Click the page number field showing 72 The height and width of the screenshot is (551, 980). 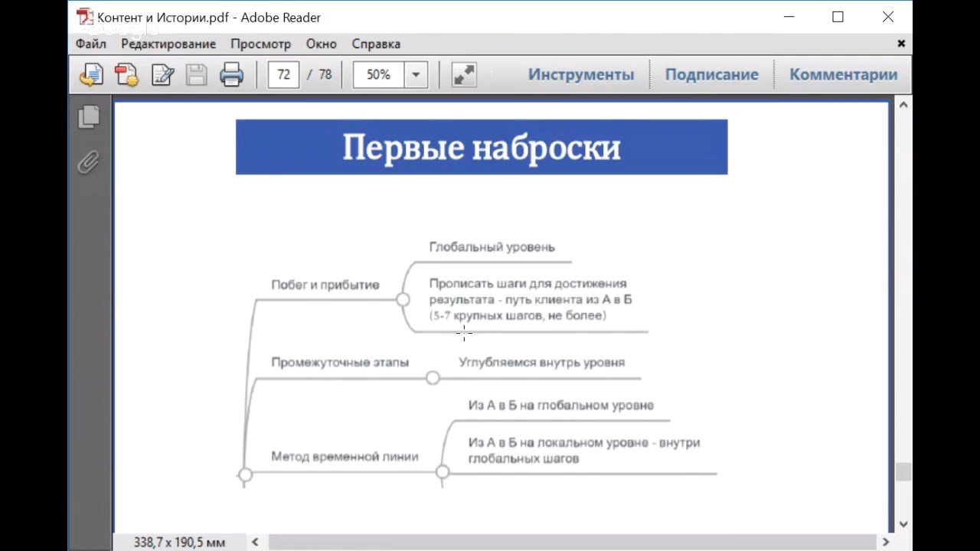pos(283,74)
